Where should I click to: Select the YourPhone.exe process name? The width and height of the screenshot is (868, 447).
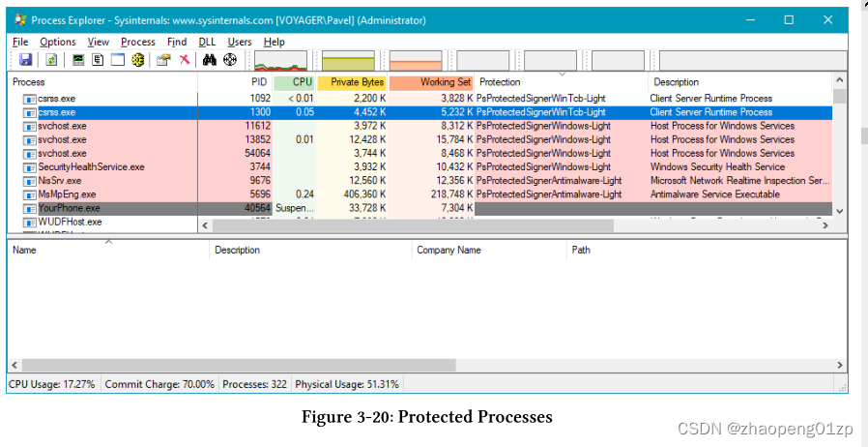coord(70,208)
